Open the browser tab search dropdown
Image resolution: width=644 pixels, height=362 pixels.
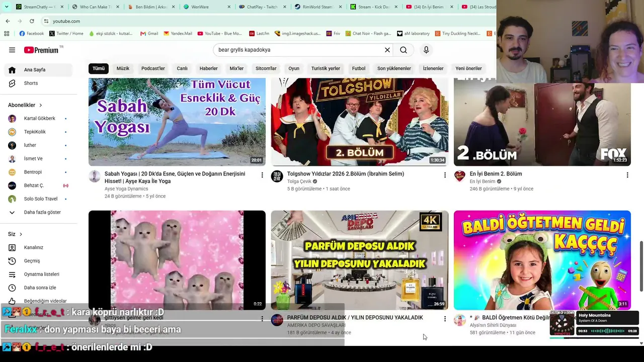(x=7, y=7)
